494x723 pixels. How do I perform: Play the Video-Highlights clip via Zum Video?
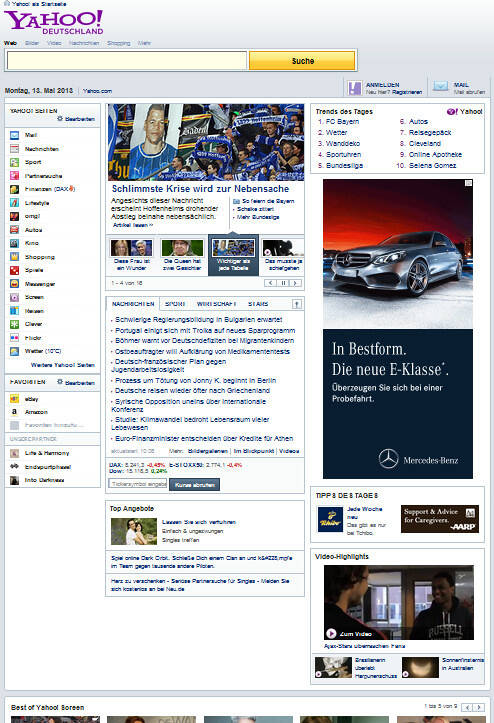click(348, 634)
